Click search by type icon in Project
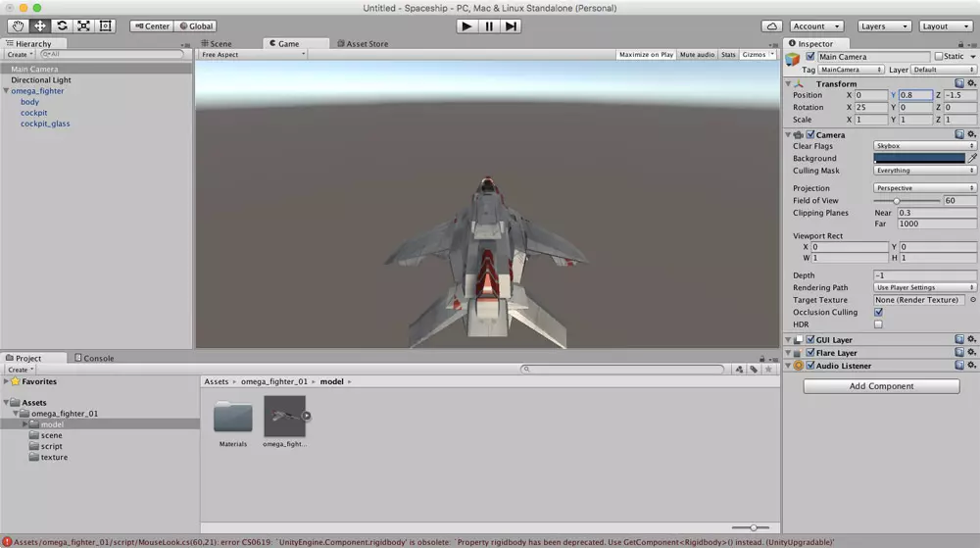The width and height of the screenshot is (980, 548). click(739, 370)
